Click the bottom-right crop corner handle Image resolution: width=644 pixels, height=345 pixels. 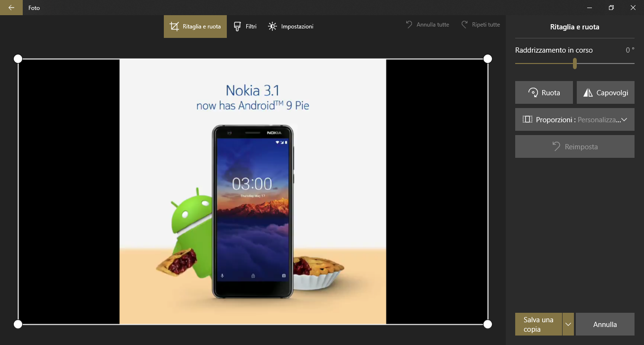(488, 324)
